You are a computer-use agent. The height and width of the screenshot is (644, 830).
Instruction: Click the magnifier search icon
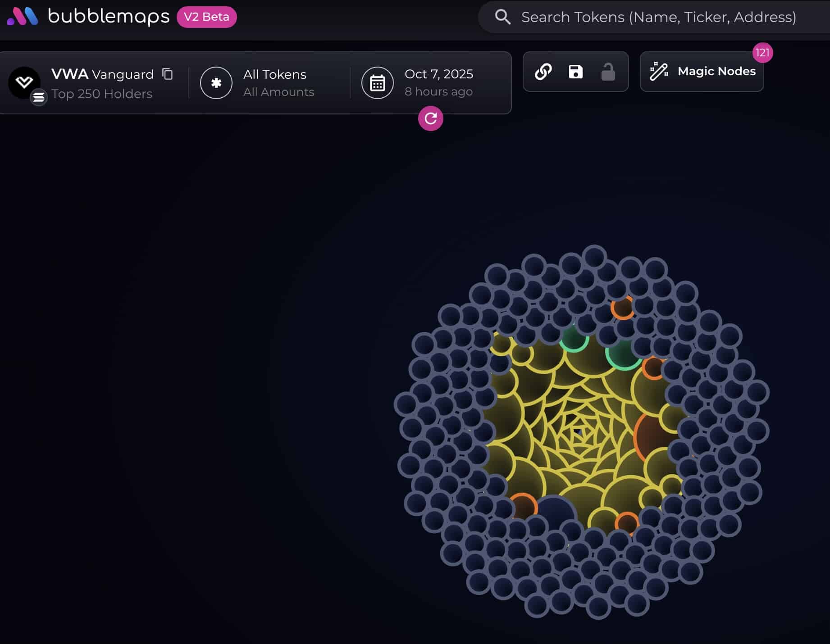click(x=502, y=17)
